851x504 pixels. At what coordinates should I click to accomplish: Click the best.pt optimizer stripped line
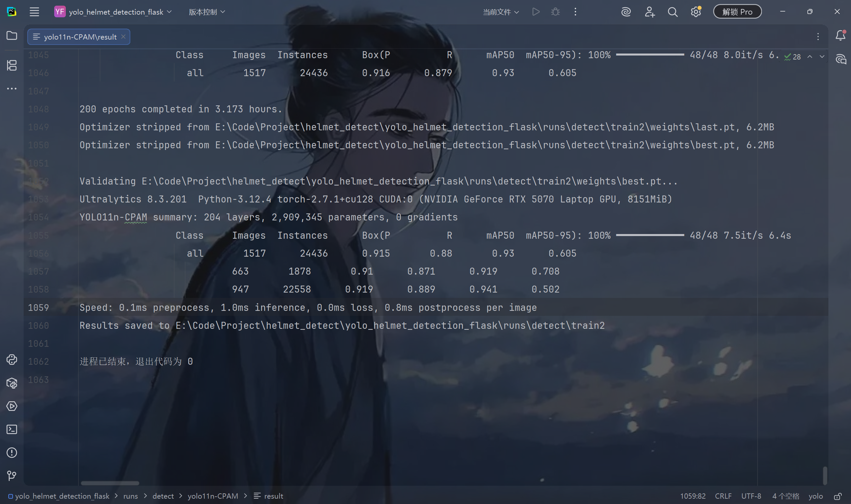click(427, 145)
